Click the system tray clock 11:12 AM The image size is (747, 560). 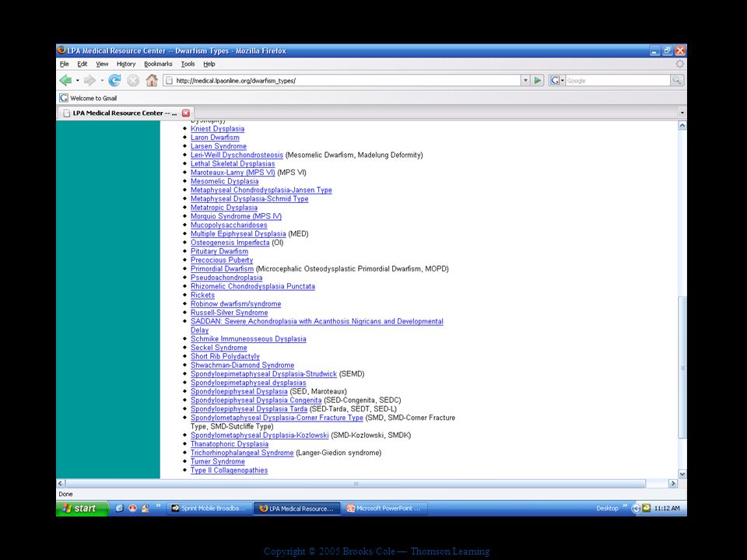click(667, 508)
